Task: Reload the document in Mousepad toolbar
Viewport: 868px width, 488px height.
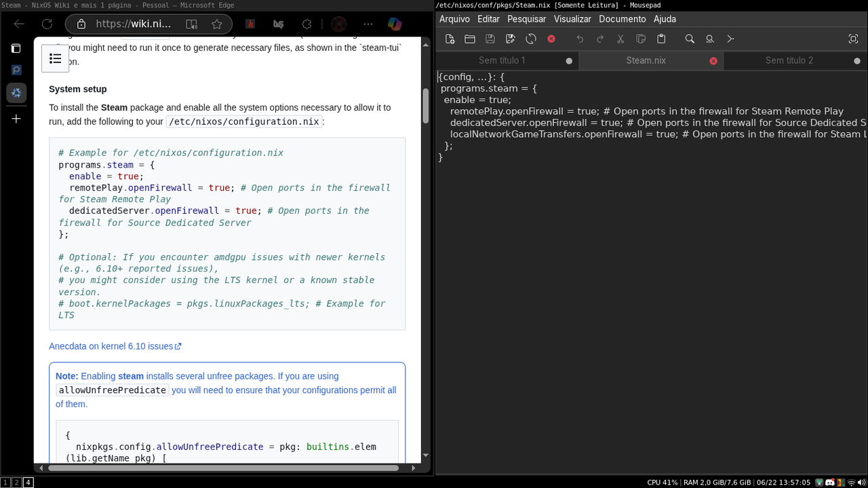Action: point(531,39)
